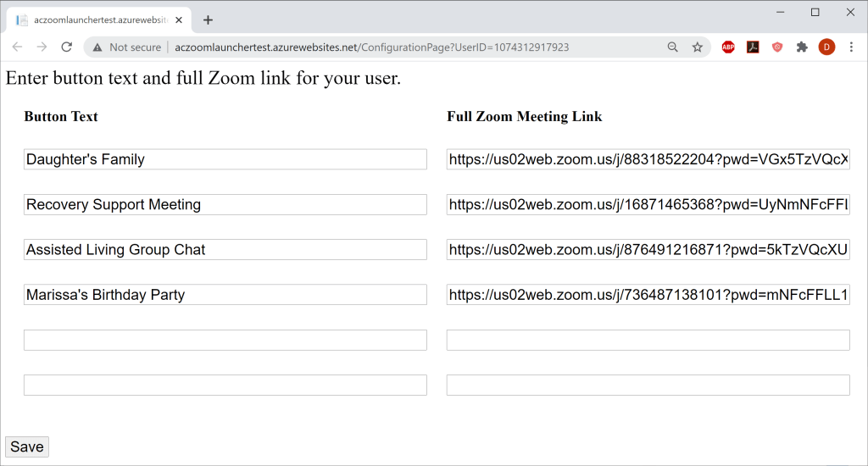Click the browser back arrow

17,47
